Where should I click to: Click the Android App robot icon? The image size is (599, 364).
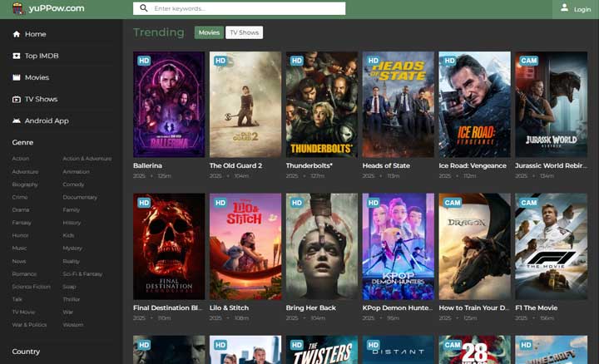(17, 121)
